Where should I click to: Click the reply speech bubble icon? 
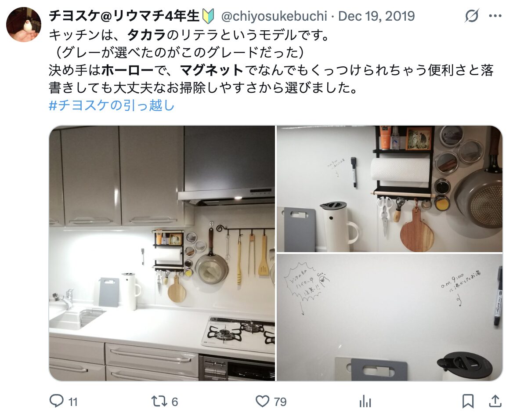click(x=56, y=401)
